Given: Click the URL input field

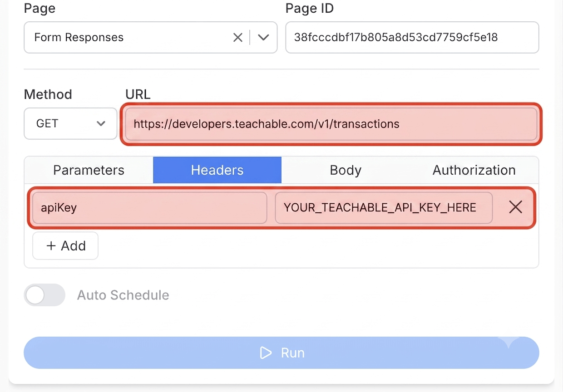Looking at the screenshot, I should (x=331, y=124).
